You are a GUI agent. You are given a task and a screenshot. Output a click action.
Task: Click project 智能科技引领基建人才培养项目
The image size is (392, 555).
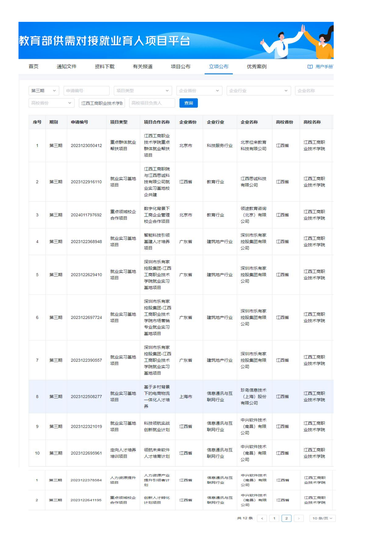pyautogui.click(x=157, y=242)
